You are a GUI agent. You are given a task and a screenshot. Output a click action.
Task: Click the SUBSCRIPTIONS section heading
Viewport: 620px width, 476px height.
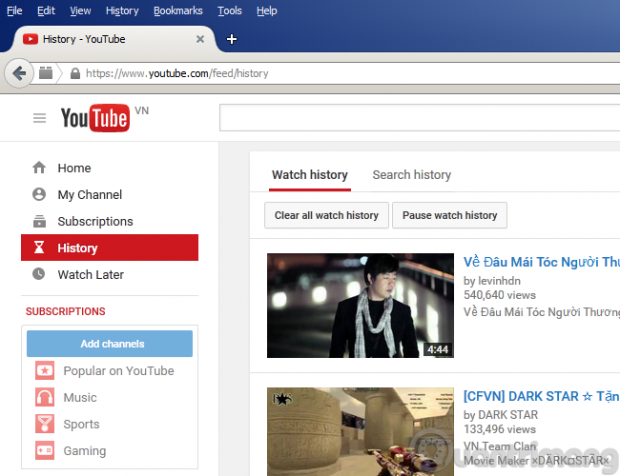[66, 311]
